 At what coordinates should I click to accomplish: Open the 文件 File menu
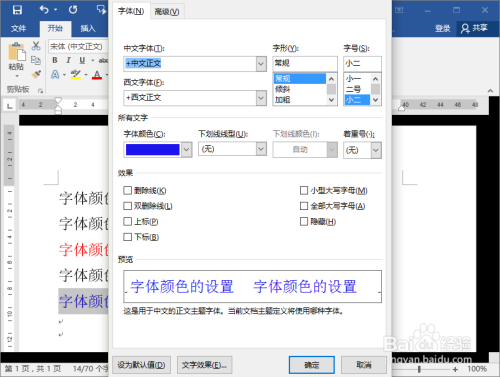18,28
